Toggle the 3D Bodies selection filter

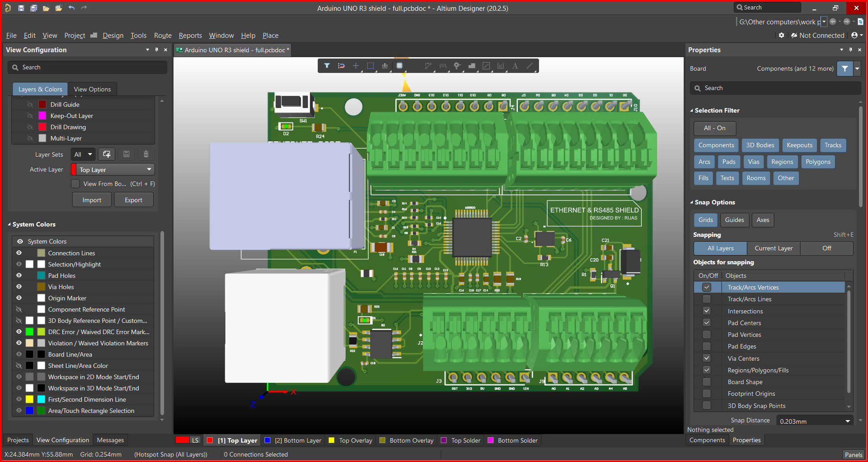point(760,145)
